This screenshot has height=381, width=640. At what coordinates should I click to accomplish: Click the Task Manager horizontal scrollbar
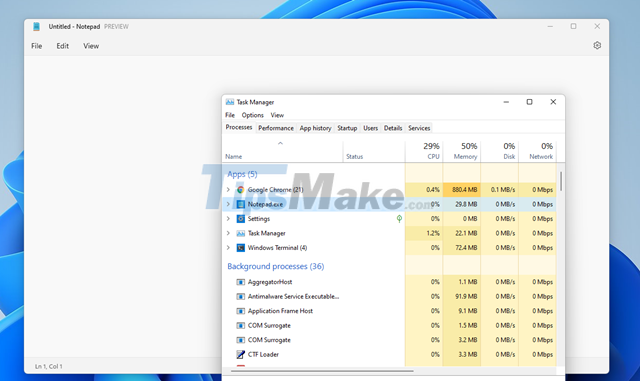pos(322,371)
